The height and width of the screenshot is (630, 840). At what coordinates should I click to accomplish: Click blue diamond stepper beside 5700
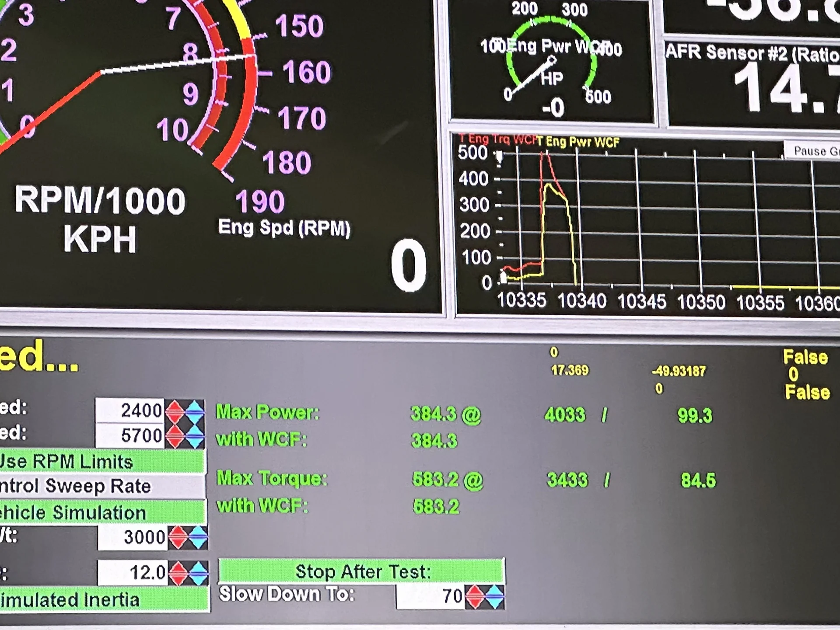coord(195,436)
